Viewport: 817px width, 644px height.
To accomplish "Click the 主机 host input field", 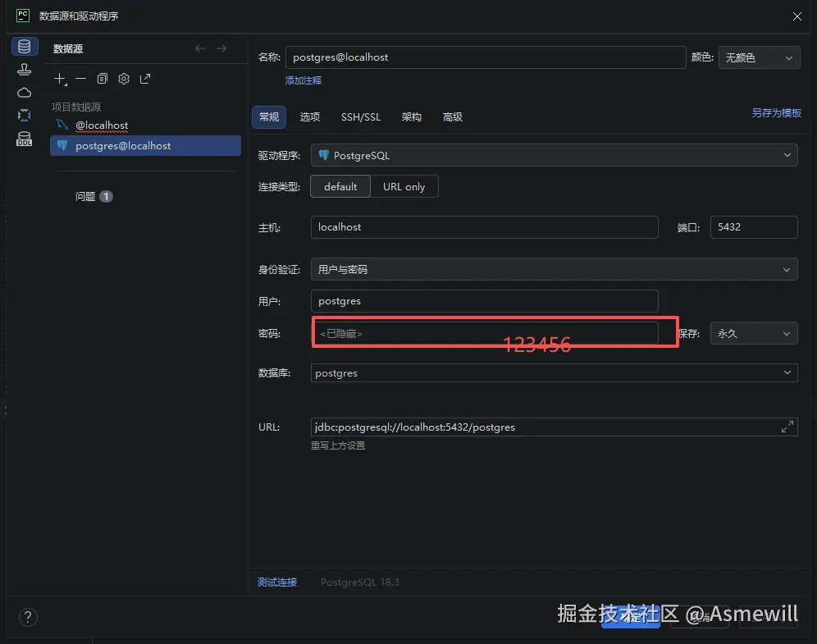I will coord(485,227).
